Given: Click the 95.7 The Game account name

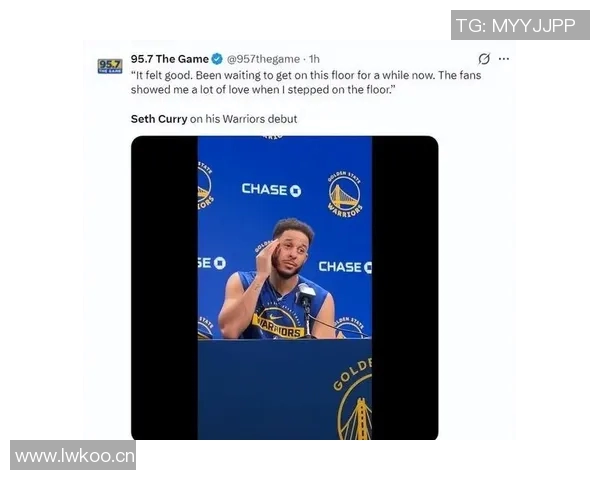Looking at the screenshot, I should pos(170,59).
